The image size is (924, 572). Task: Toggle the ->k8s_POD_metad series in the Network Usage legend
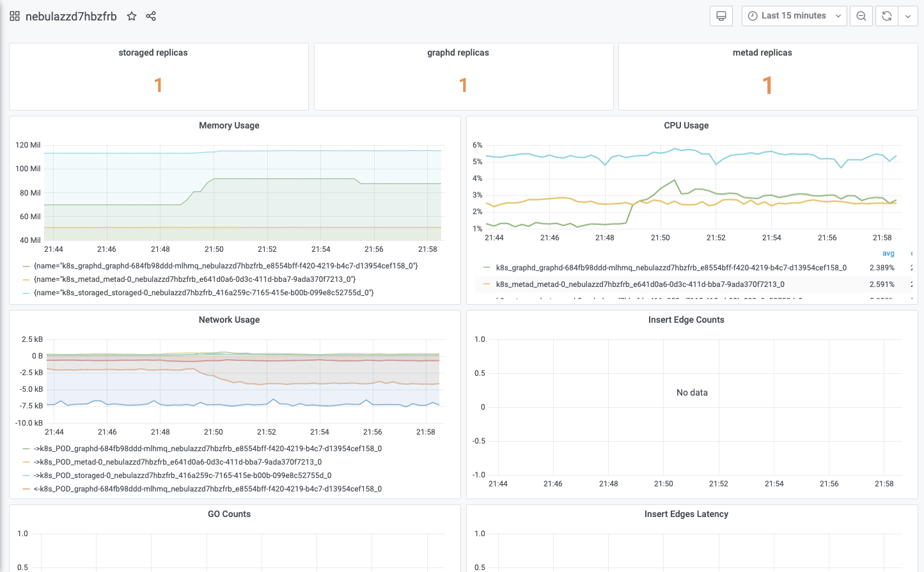click(178, 462)
